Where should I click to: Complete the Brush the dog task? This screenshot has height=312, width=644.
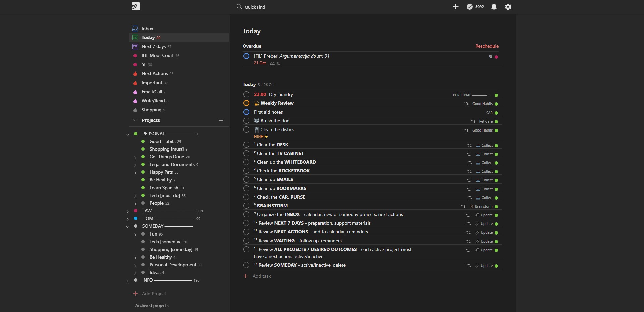246,121
